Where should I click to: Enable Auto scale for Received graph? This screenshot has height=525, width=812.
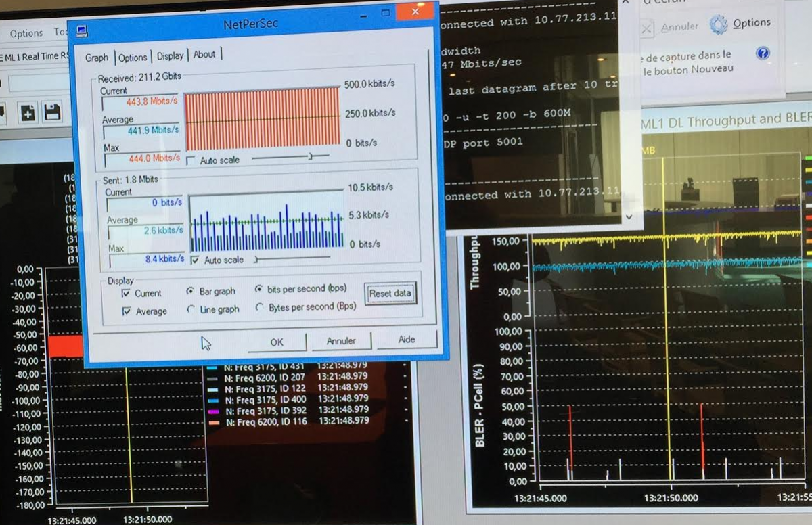coord(191,160)
